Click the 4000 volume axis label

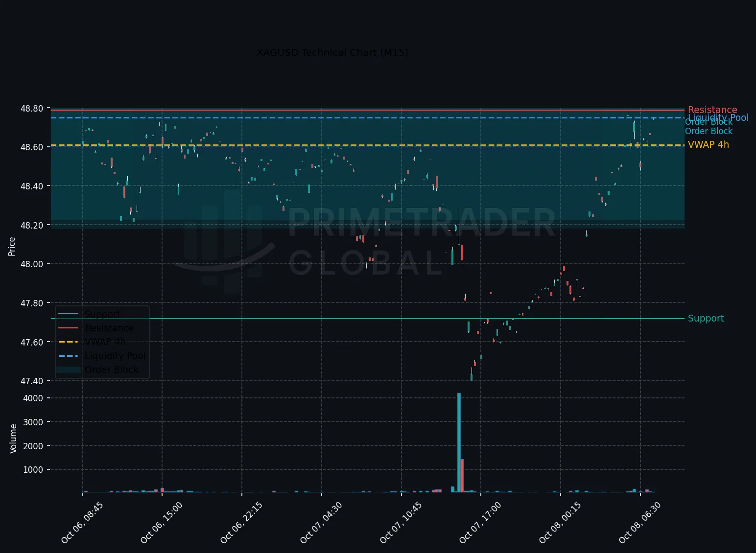[x=33, y=398]
